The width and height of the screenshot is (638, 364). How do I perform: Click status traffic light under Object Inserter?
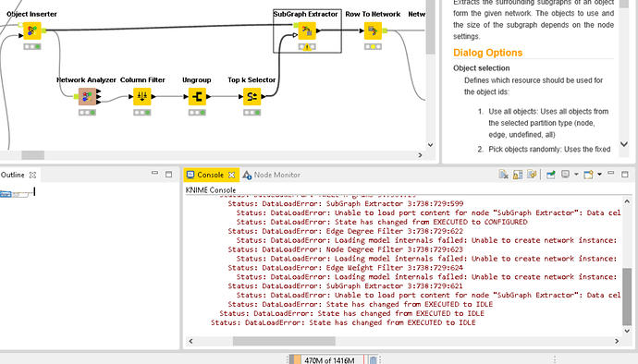(32, 47)
